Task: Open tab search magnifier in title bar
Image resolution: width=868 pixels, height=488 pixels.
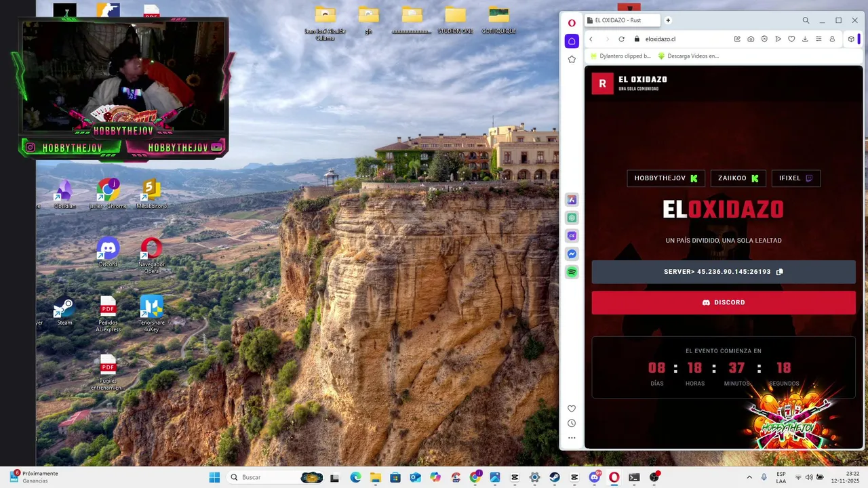Action: coord(806,20)
